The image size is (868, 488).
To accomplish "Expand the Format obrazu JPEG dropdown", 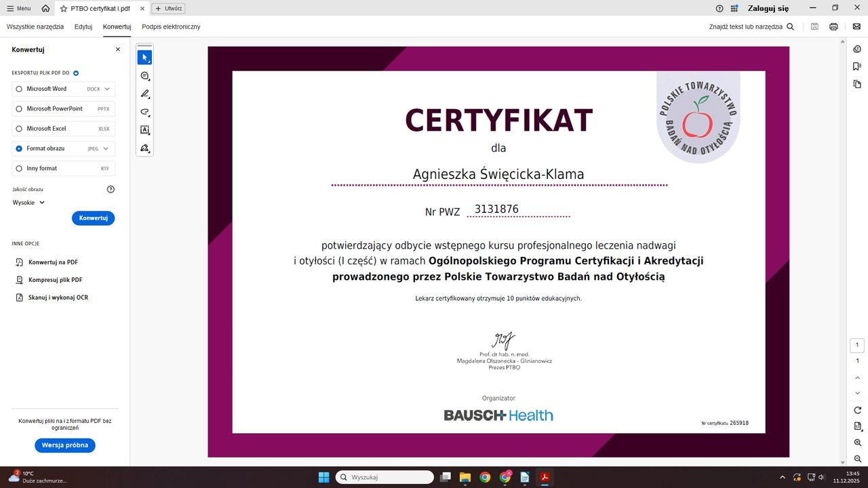I will tap(106, 148).
